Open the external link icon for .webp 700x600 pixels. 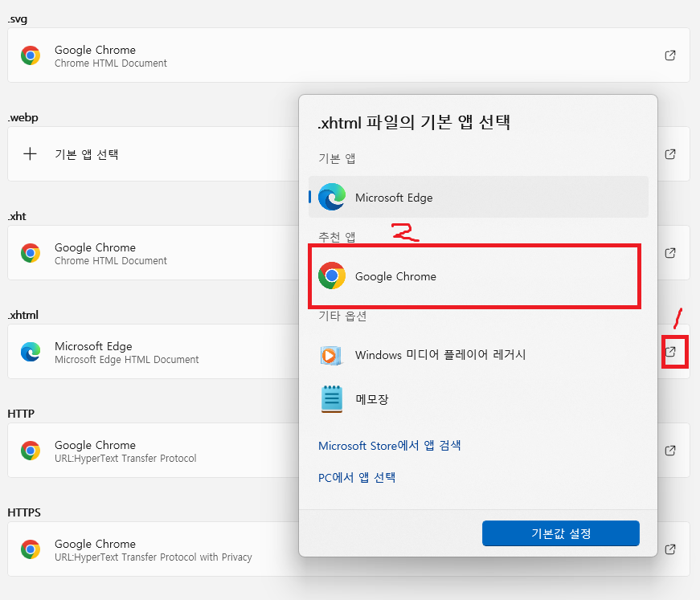670,154
